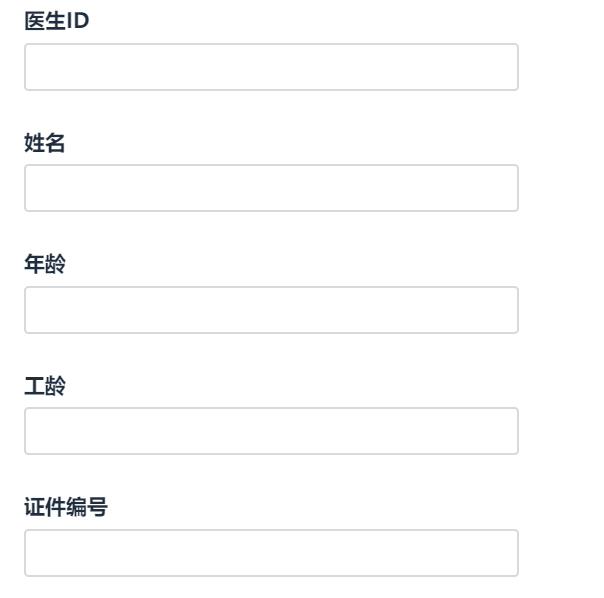Screen dimensions: 604x598
Task: Click the 证件编号 field label
Action: (x=65, y=509)
